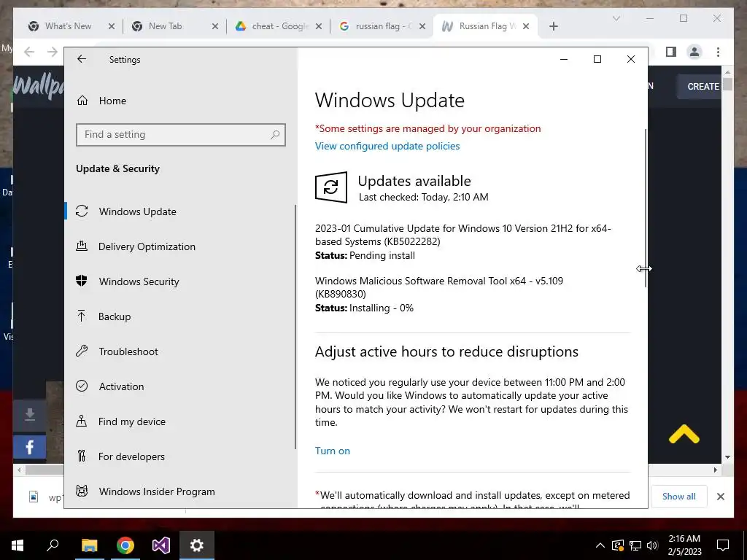
Task: Click the Find a setting search box
Action: tap(181, 135)
